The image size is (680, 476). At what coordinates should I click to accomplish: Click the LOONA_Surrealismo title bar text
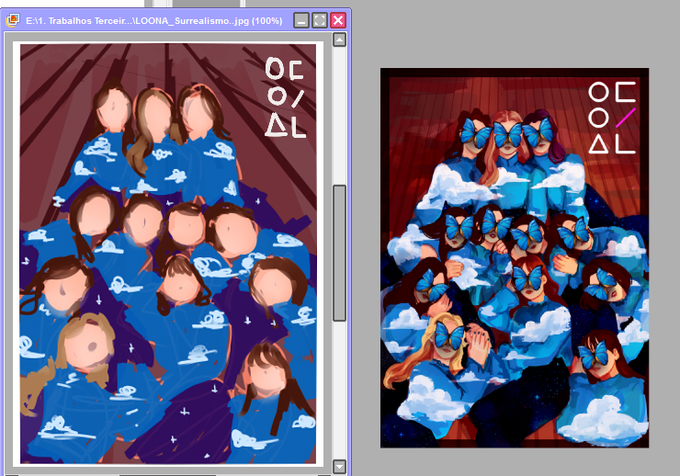(154, 20)
